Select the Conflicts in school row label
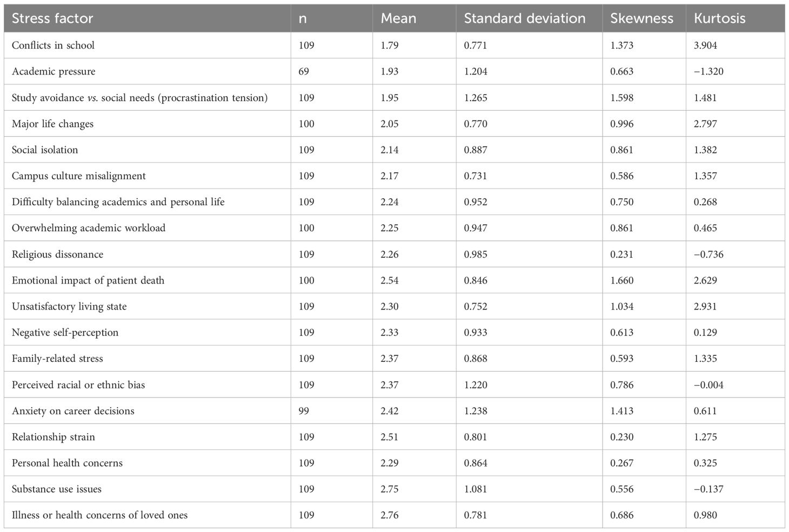 (53, 45)
